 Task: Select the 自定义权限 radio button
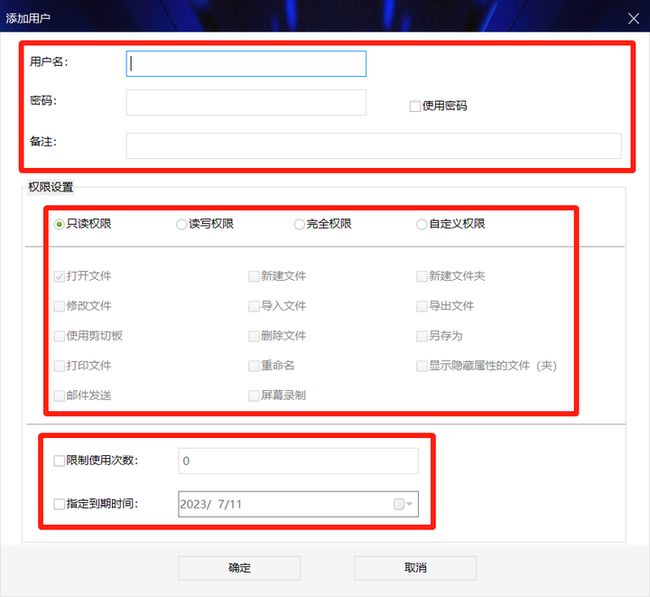tap(422, 224)
